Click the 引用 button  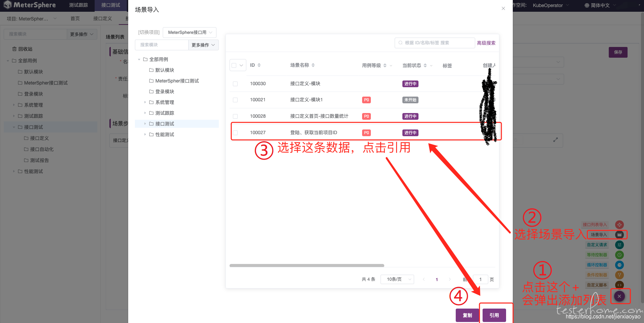(x=494, y=315)
